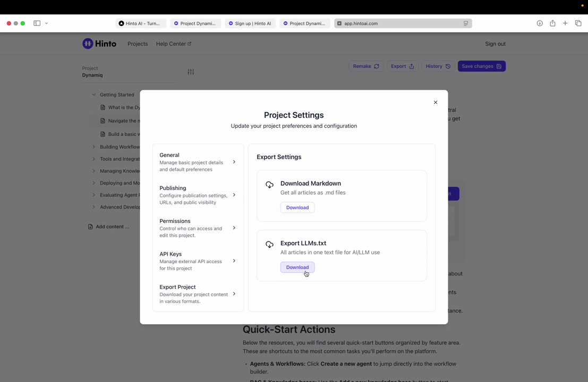This screenshot has width=588, height=382.
Task: Show the browser tab overview icon
Action: click(578, 23)
